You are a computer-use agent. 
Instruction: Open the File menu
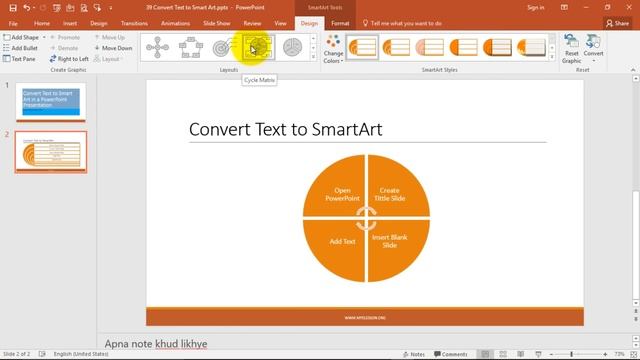tap(13, 24)
